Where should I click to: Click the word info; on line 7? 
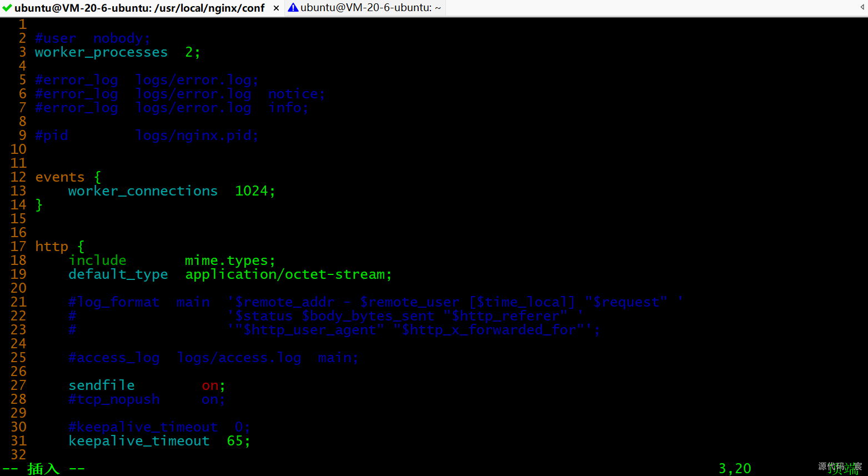click(288, 108)
